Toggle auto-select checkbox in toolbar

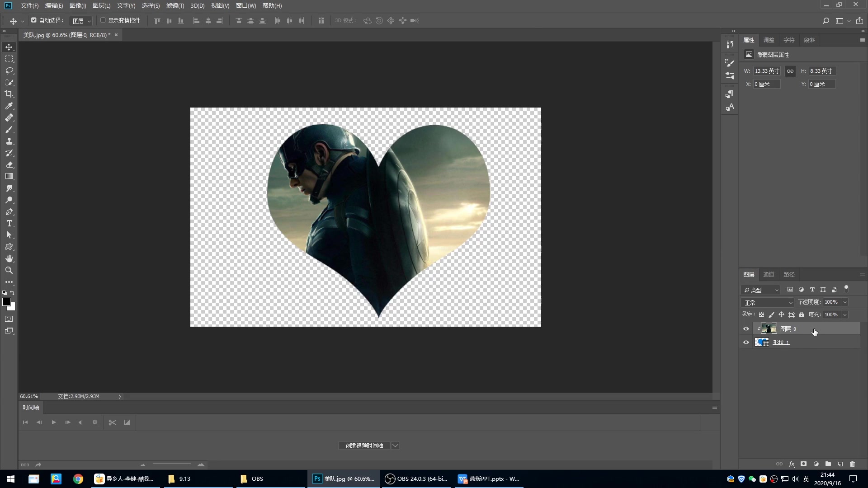[34, 20]
